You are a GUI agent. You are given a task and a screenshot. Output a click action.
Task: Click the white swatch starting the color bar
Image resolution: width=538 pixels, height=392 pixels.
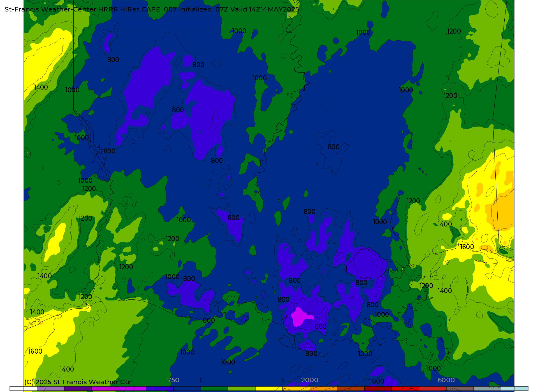tap(23, 389)
